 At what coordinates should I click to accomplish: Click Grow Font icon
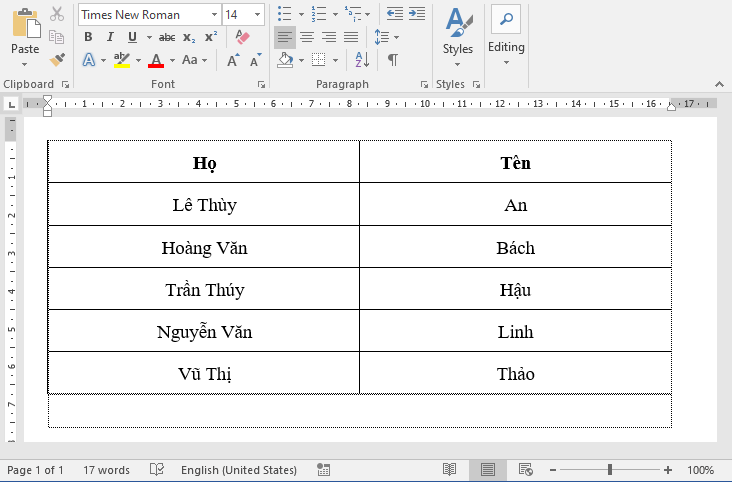(x=233, y=60)
